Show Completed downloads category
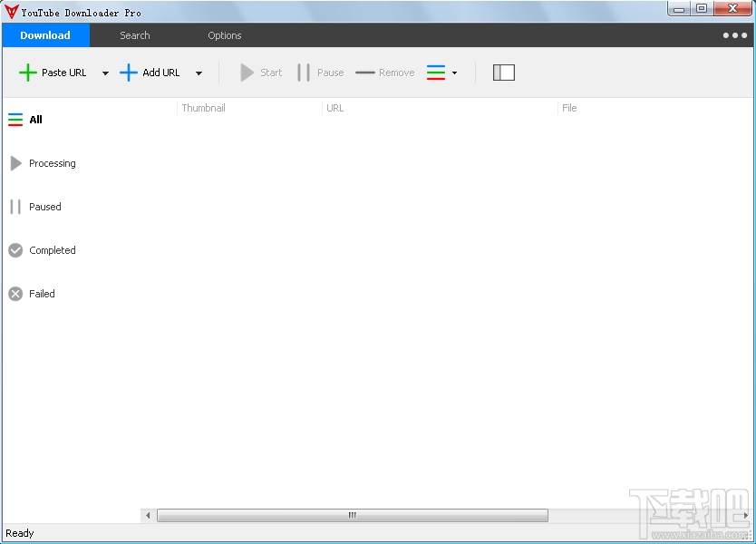The image size is (756, 544). [x=52, y=250]
